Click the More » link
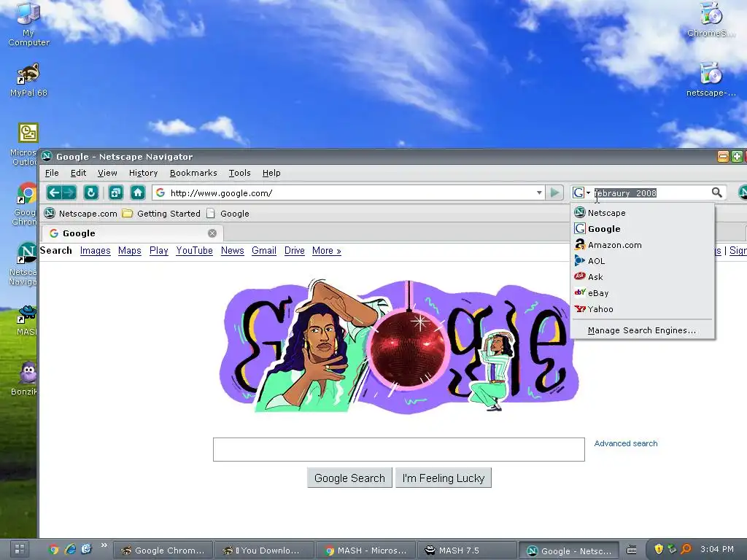This screenshot has height=560, width=747. 326,251
